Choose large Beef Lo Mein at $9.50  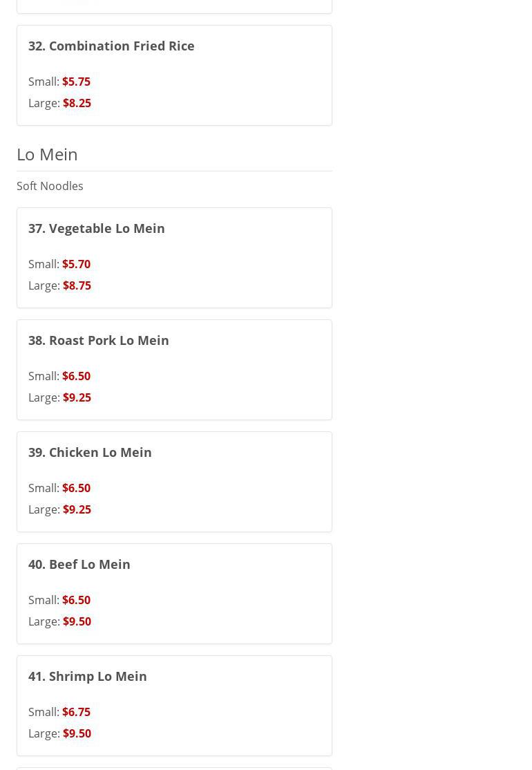click(x=77, y=621)
